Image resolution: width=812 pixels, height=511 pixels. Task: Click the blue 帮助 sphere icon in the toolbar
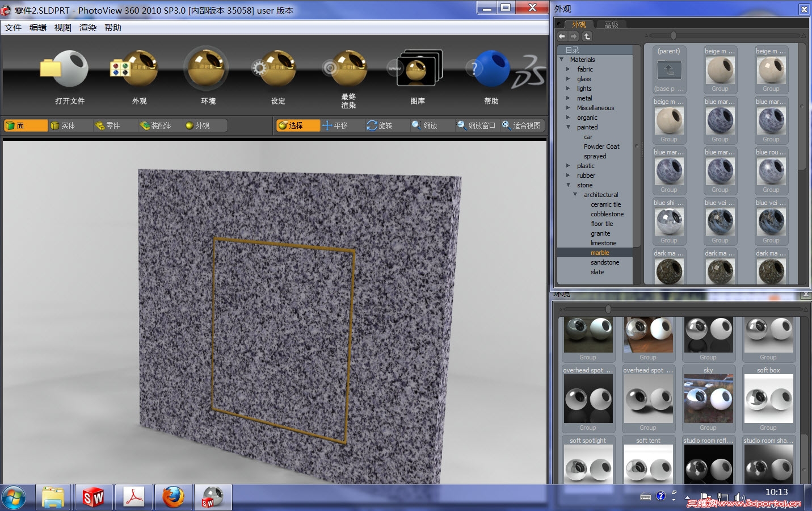tap(488, 69)
